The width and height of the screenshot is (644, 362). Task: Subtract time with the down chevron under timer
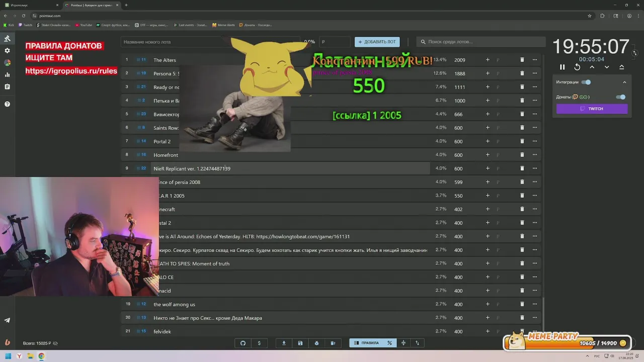(x=607, y=67)
